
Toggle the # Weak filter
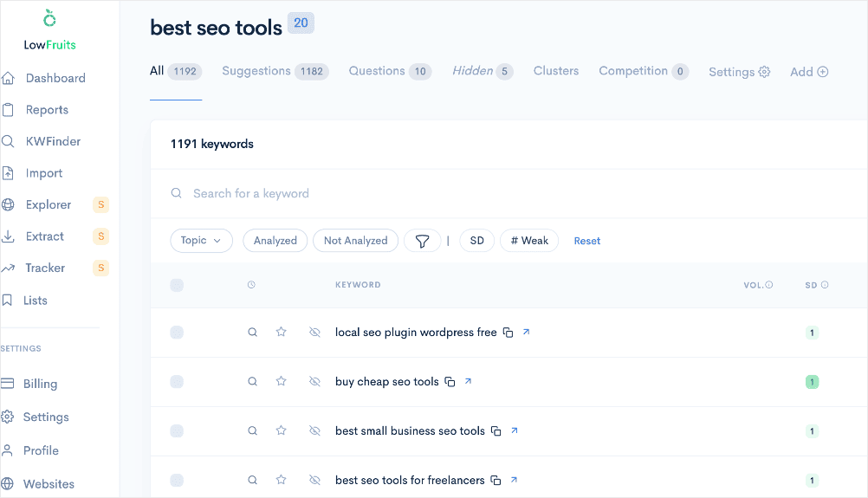[x=529, y=241]
